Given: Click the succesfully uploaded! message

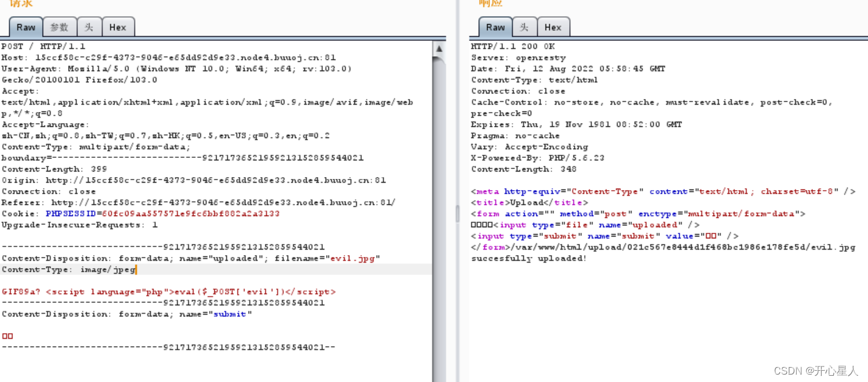Looking at the screenshot, I should point(529,258).
